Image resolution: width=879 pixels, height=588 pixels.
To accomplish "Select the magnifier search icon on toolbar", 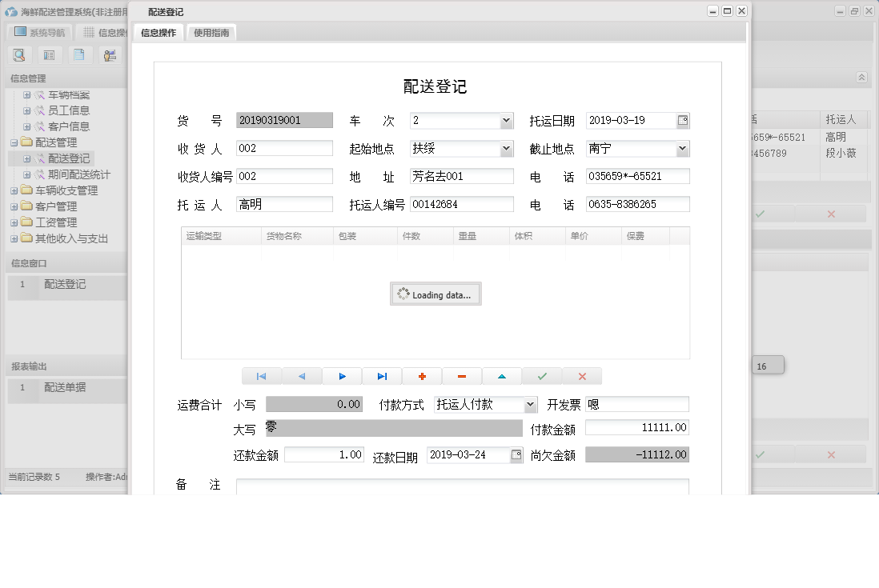I will pos(19,54).
